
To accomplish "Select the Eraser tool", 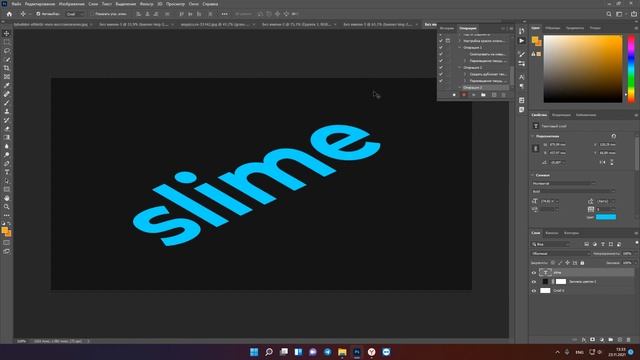I will (7, 129).
